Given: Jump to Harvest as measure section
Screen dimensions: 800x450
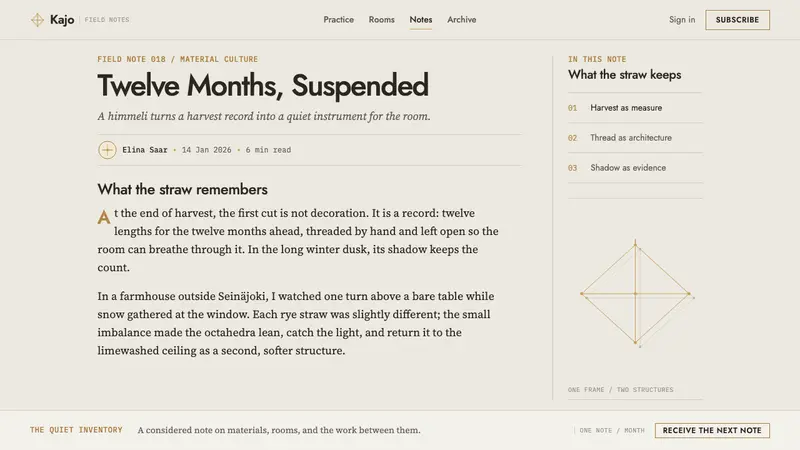Looking at the screenshot, I should 635,108.
